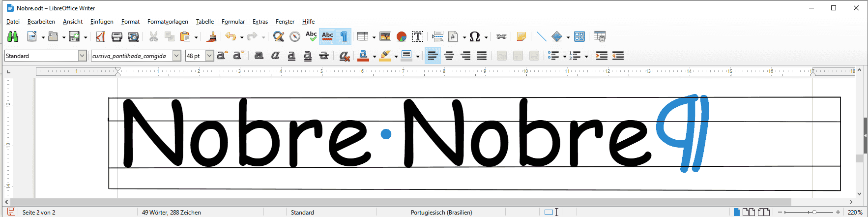Open the font name dropdown list
Image resolution: width=868 pixels, height=217 pixels.
(176, 56)
